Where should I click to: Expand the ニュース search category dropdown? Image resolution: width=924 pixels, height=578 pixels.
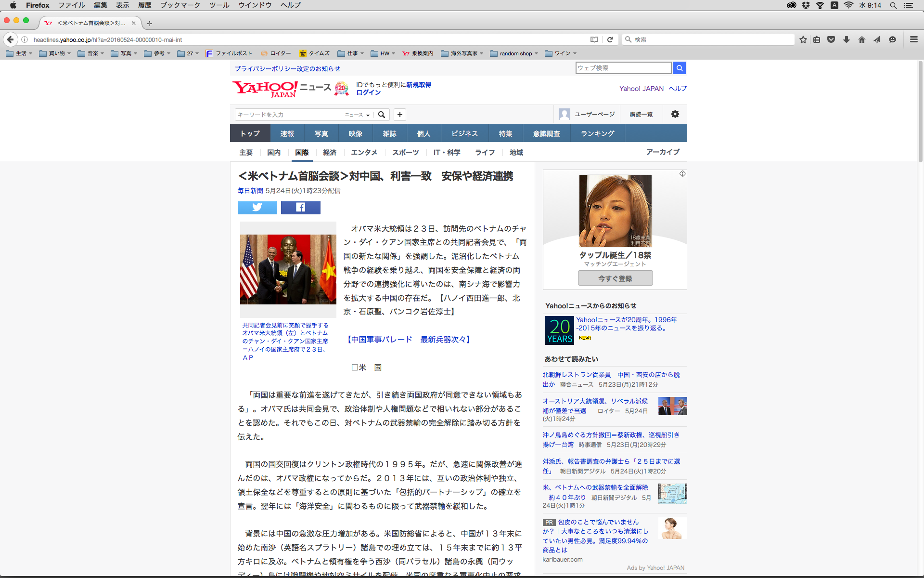(x=357, y=115)
